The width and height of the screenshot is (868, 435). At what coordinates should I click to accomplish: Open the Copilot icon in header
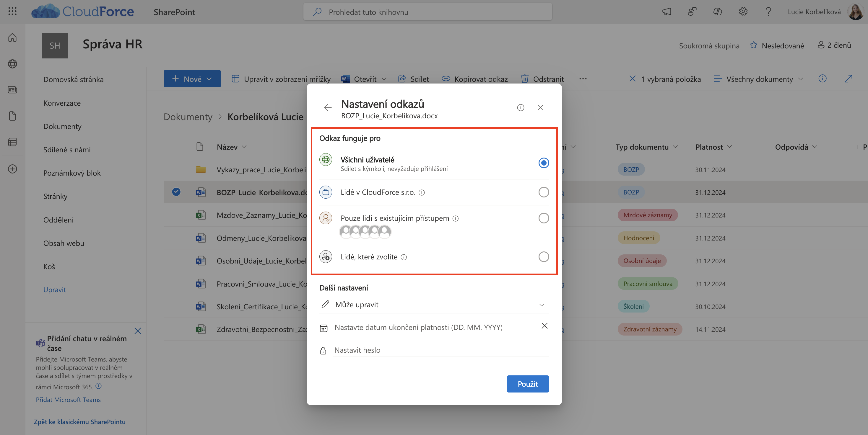718,12
